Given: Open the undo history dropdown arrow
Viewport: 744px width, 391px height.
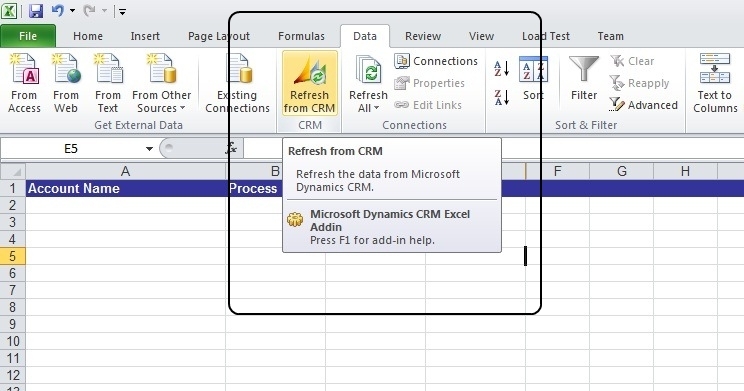Looking at the screenshot, I should [72, 10].
